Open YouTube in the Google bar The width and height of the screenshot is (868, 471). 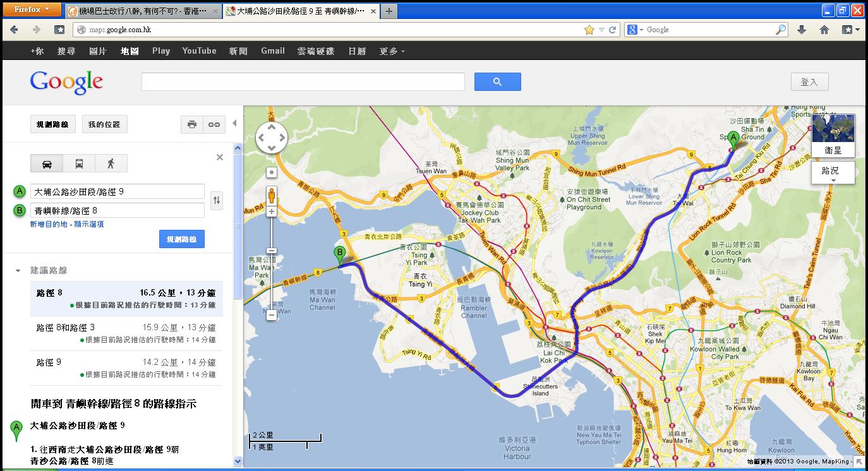point(199,51)
